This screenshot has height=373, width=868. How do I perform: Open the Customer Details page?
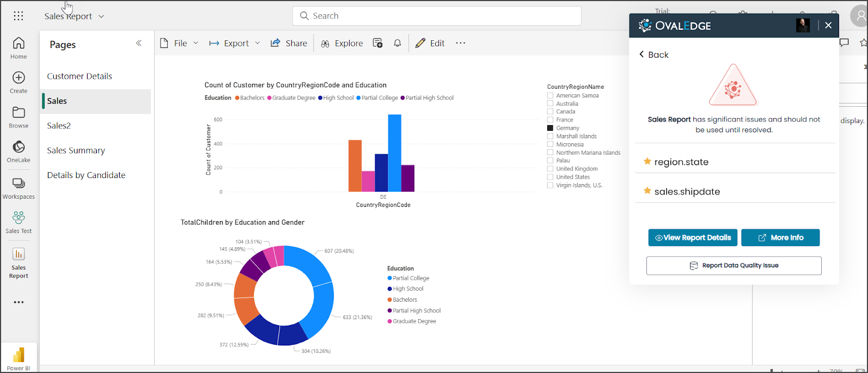(80, 76)
